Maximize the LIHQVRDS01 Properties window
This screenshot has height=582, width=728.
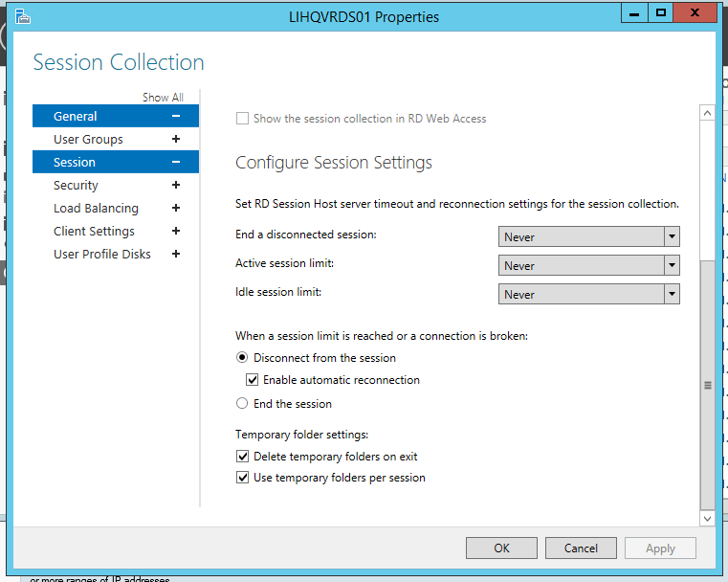pyautogui.click(x=661, y=13)
